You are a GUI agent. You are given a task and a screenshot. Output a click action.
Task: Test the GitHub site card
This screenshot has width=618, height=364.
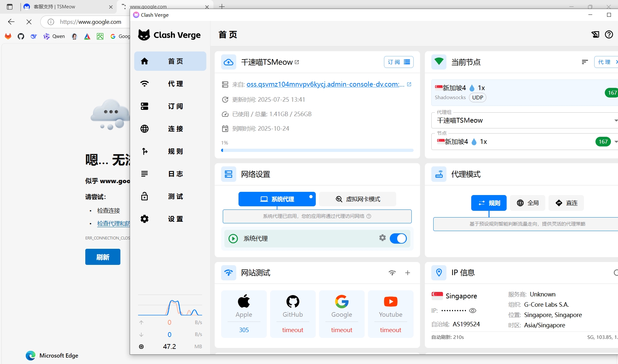[293, 314]
